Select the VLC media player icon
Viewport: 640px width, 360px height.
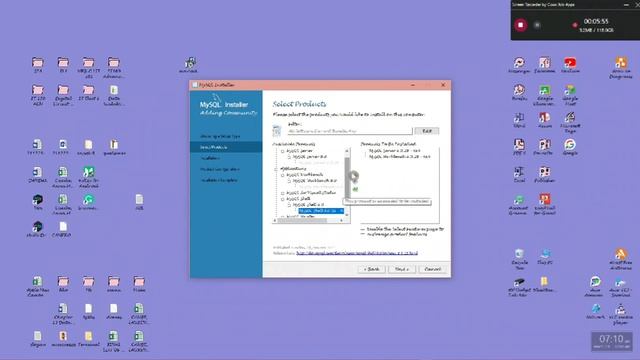coord(621,313)
